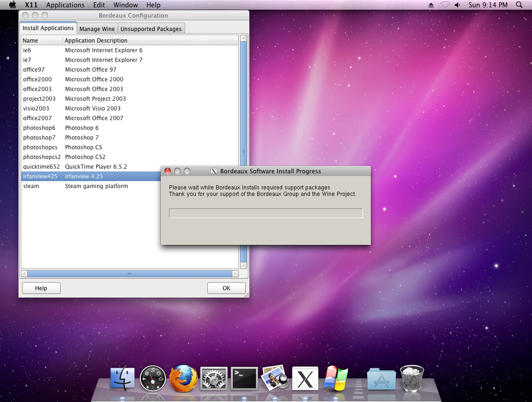532x402 pixels.
Task: Click the vertical scrollbar up arrow
Action: coord(243,38)
